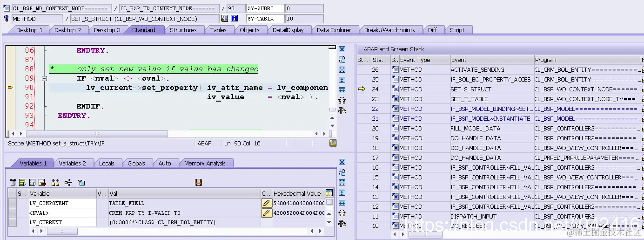Image resolution: width=644 pixels, height=240 pixels.
Task: Click the SY-SUBRC field
Action: (265, 8)
